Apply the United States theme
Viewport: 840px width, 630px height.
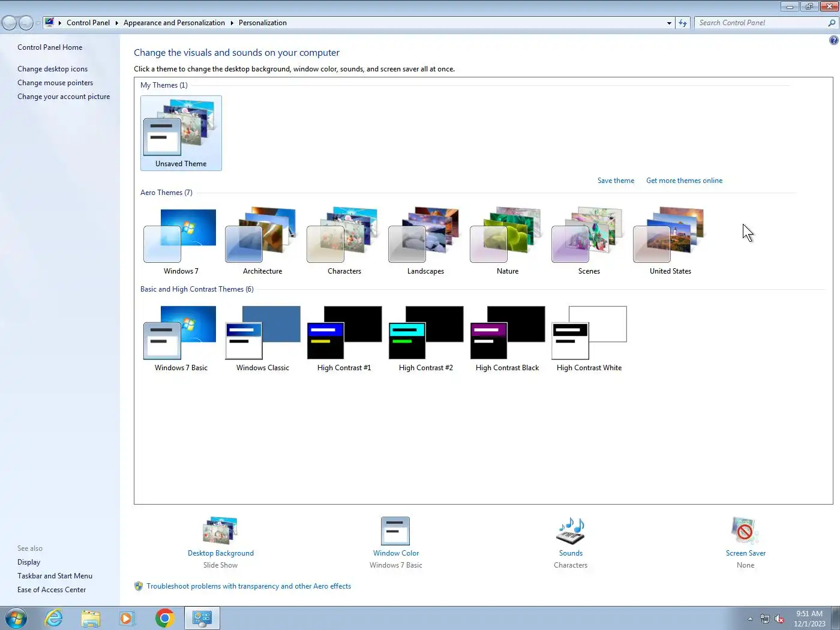pos(670,241)
